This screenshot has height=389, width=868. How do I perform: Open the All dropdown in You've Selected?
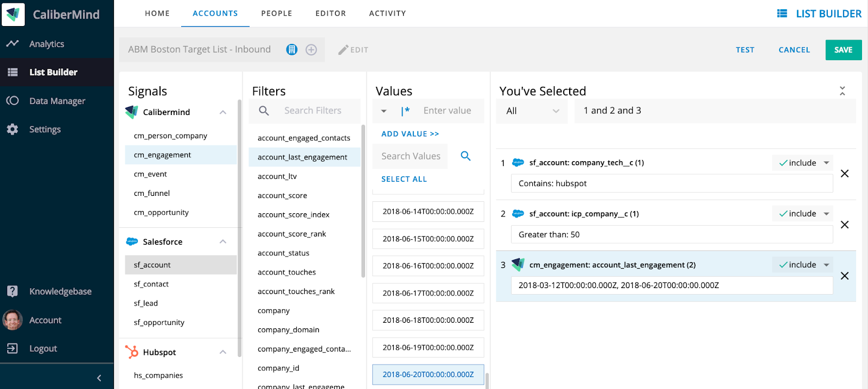point(532,111)
